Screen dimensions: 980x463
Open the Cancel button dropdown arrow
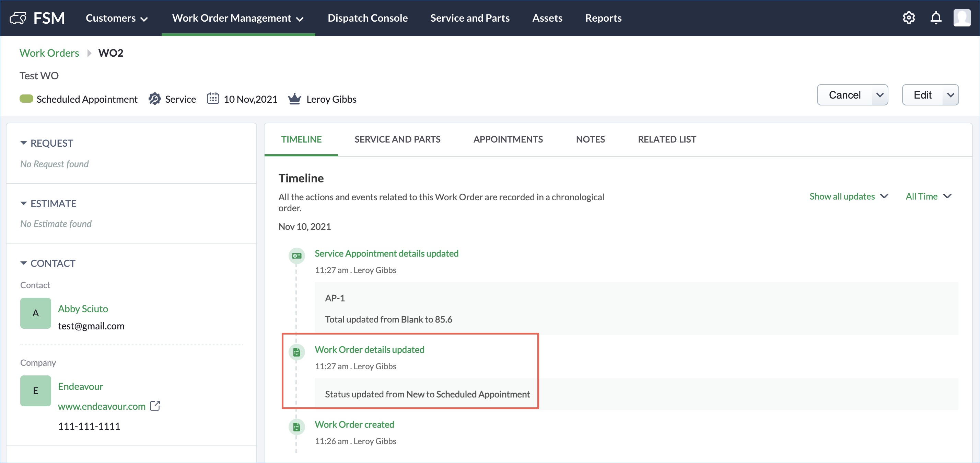coord(879,95)
